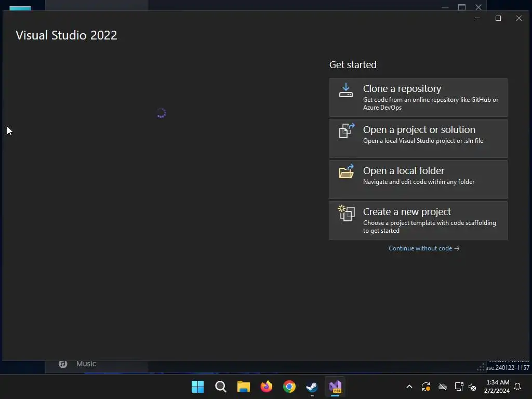
Task: Start Create a new project
Action: pyautogui.click(x=418, y=220)
